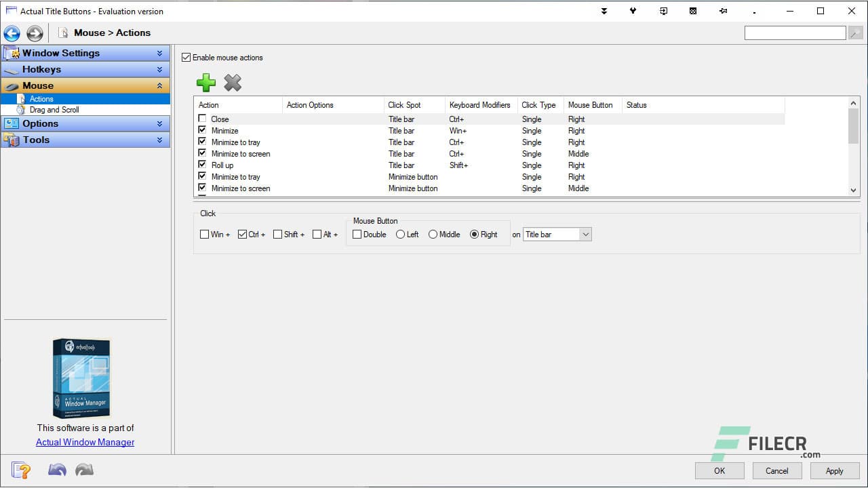Check the Shift modifier in the Click panel
This screenshot has width=868, height=488.
click(277, 234)
